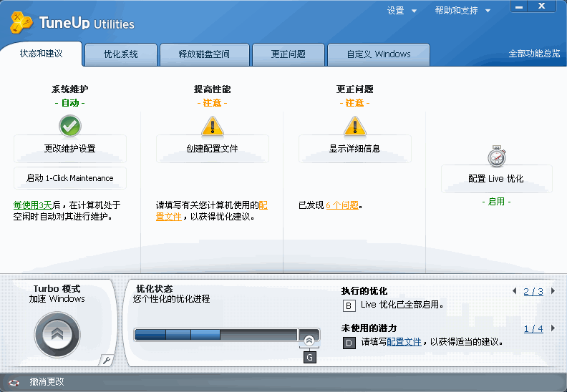Click the stopwatch Live optimization icon
567x392 pixels.
[x=497, y=156]
